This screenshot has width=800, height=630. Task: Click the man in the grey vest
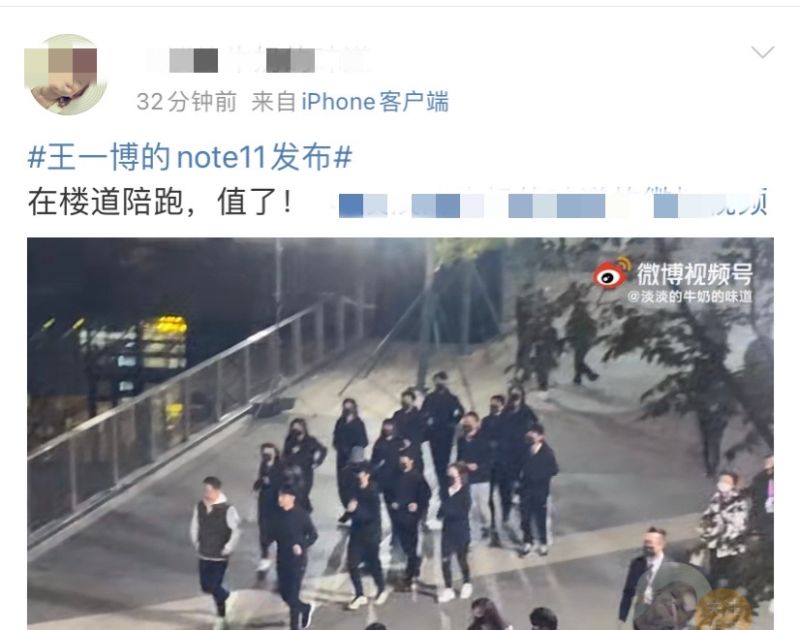pos(214,543)
